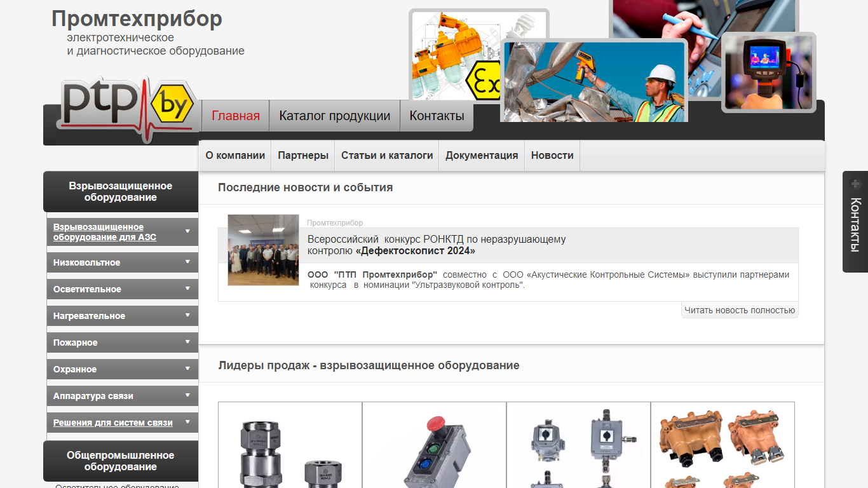Click the электротехническое tagline line
Screen dimensions: 868x488
point(121,37)
